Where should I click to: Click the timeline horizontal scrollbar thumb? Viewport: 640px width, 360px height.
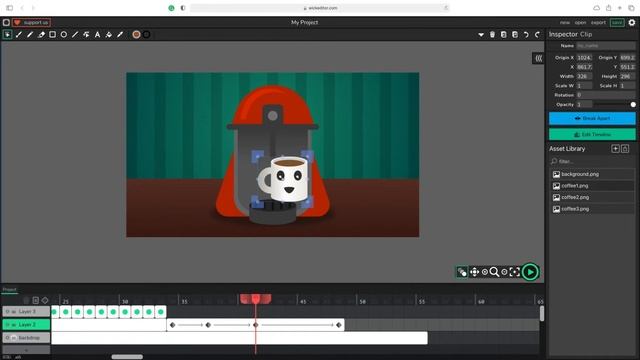pos(127,357)
